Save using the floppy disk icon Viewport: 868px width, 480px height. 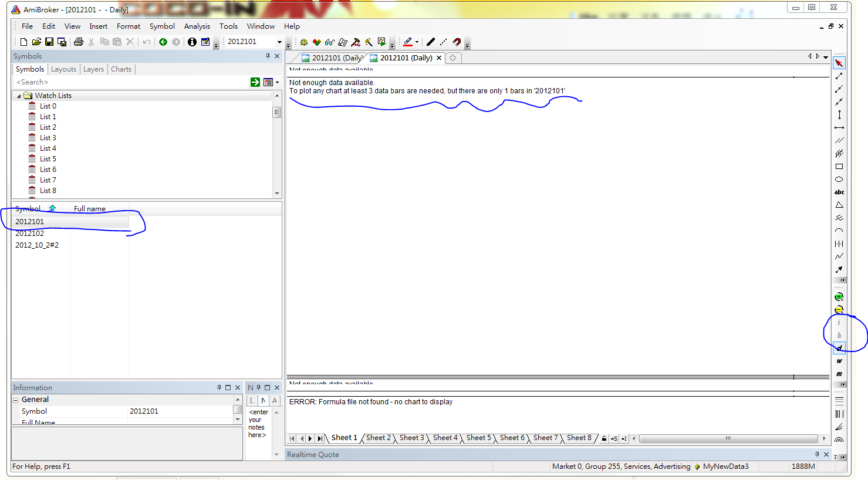pos(49,42)
